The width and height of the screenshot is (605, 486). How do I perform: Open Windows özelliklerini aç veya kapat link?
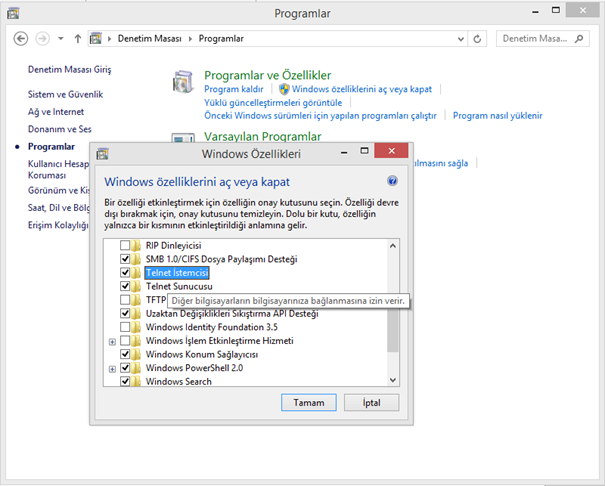(362, 89)
